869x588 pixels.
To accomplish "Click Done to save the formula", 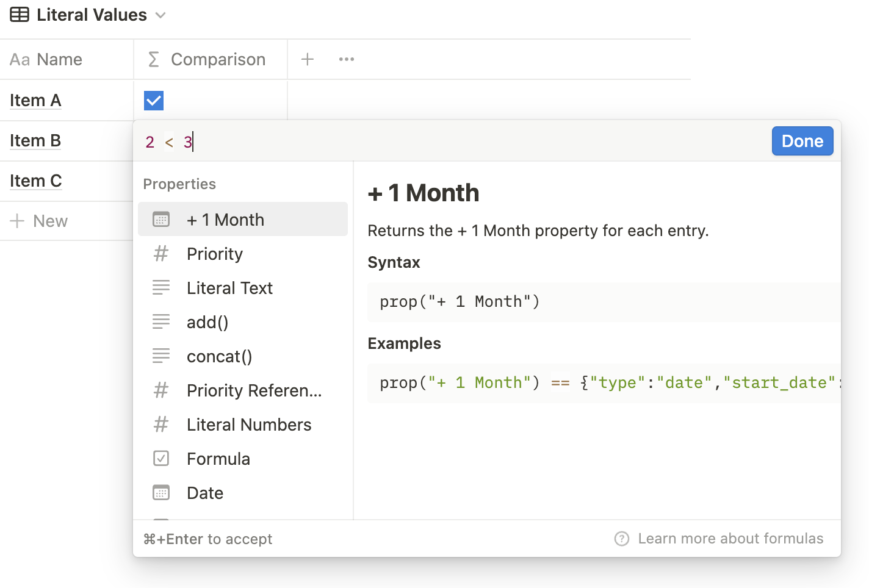I will coord(802,141).
